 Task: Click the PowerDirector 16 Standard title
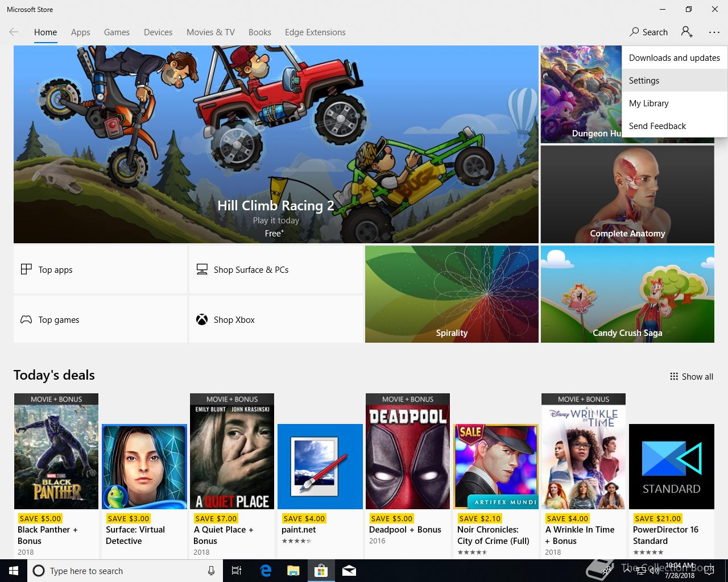[665, 535]
